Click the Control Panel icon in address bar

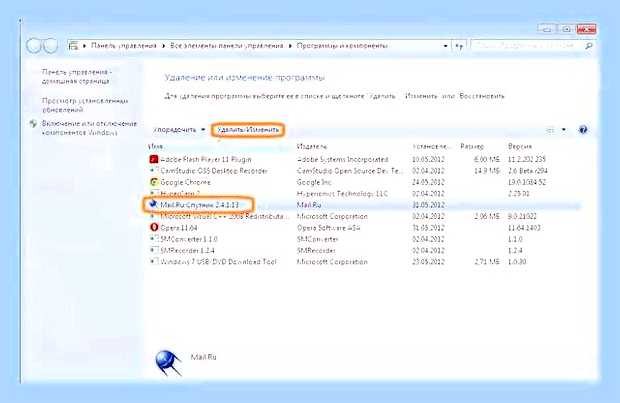73,46
